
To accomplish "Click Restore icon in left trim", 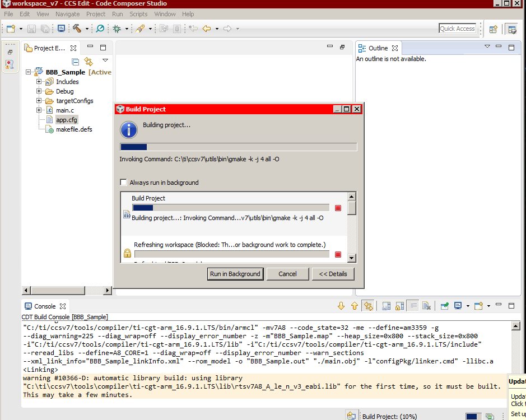I will click(x=10, y=52).
